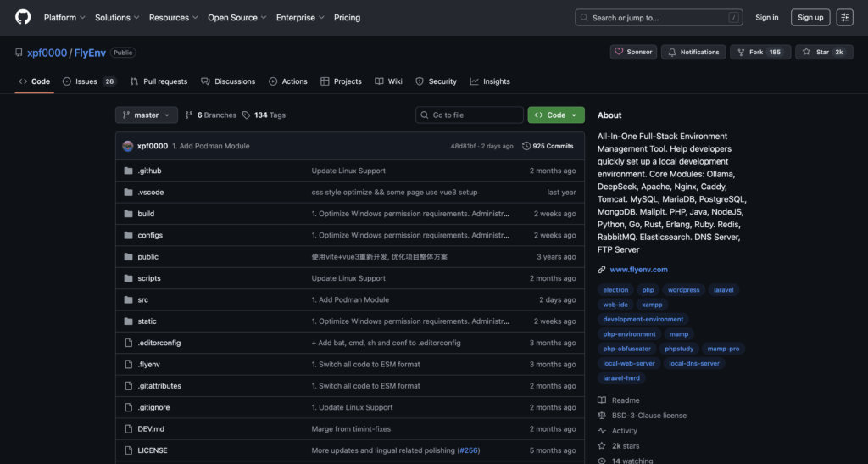The width and height of the screenshot is (868, 464).
Task: Click the Notifications button
Action: pyautogui.click(x=693, y=52)
